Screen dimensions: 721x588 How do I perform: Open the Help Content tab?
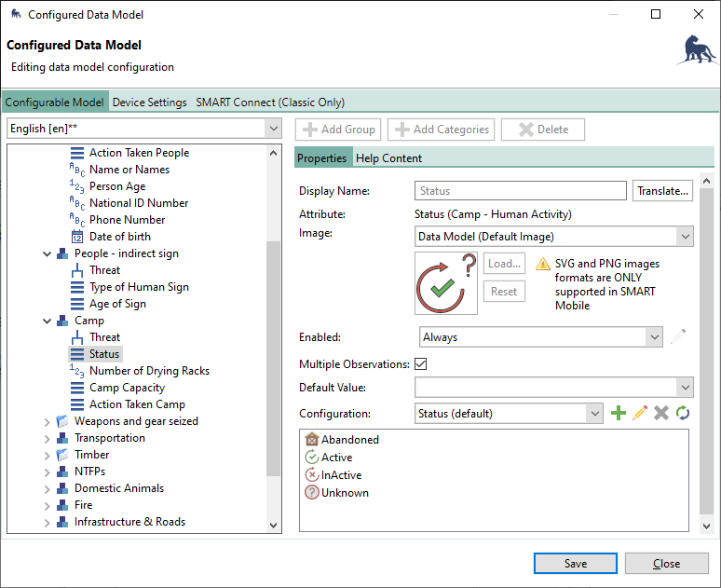(388, 158)
